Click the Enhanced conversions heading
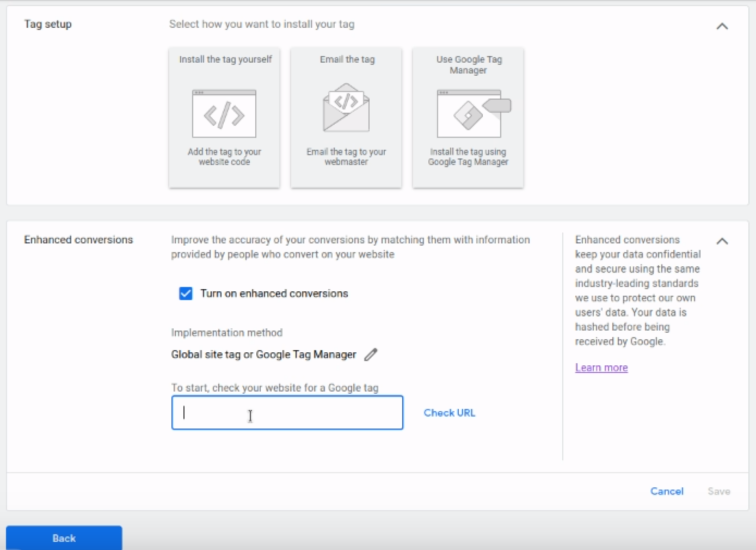 coord(78,240)
